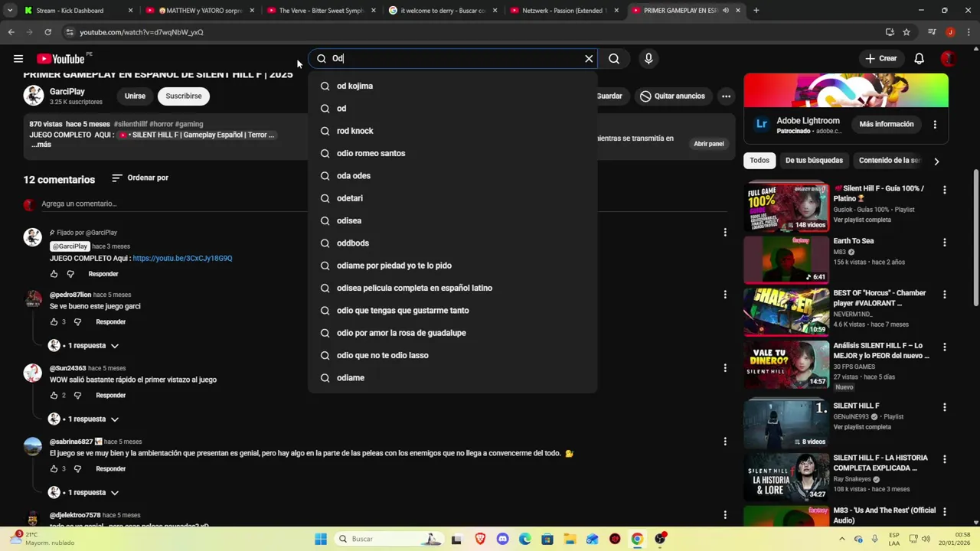This screenshot has height=551, width=980.
Task: Dislike pedro87lion's comment
Action: (x=77, y=322)
